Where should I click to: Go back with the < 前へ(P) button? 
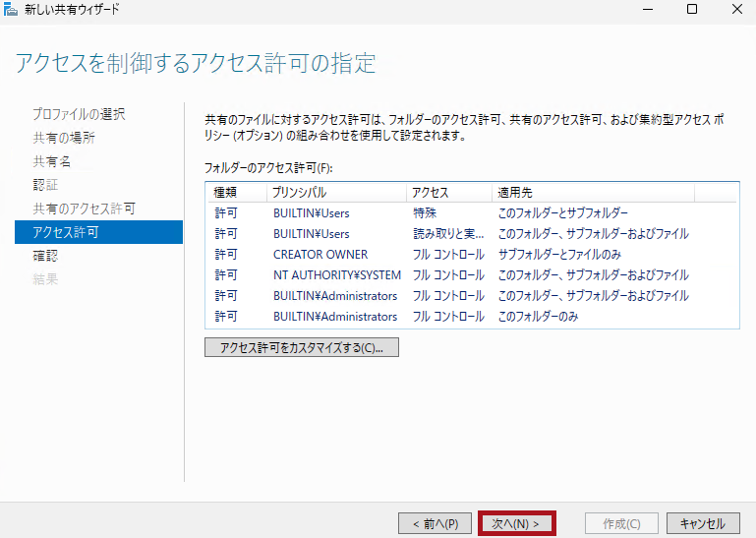[x=435, y=523]
